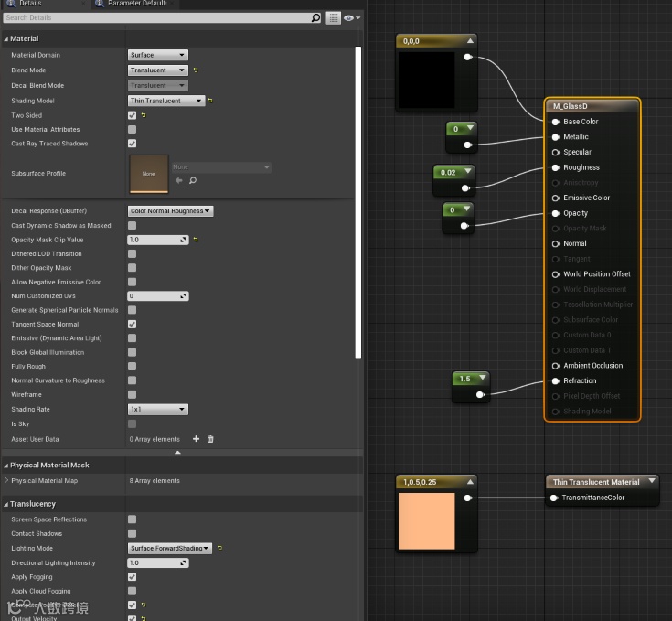Open the Material Domain dropdown
Image resolution: width=672 pixels, height=621 pixels.
[157, 55]
